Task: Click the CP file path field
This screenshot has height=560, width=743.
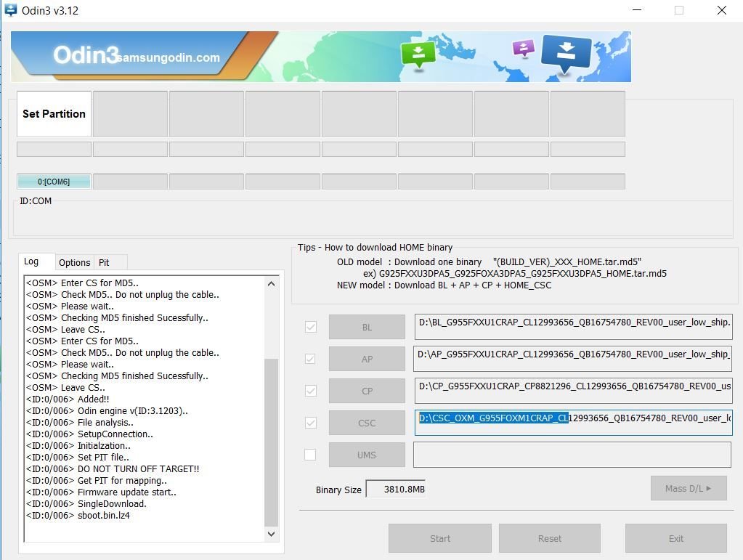Action: coord(573,390)
